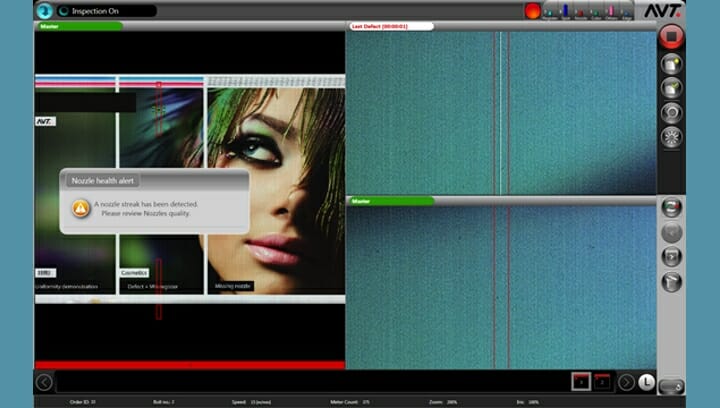Viewport: 720px width, 408px height.
Task: Click the Nozzle health alert title
Action: (x=103, y=181)
